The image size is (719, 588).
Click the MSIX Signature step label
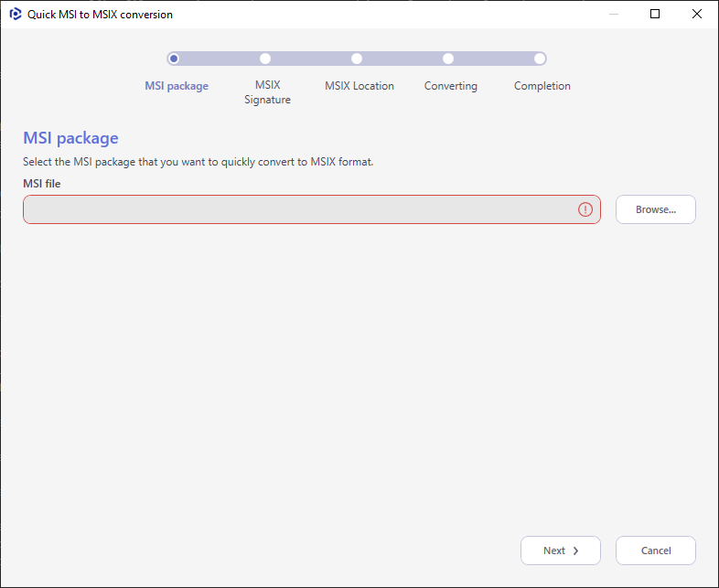pos(267,92)
